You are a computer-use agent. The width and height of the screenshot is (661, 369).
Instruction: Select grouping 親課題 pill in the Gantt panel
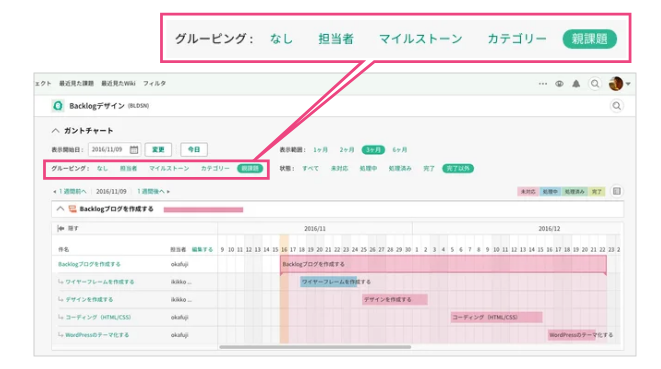click(250, 168)
